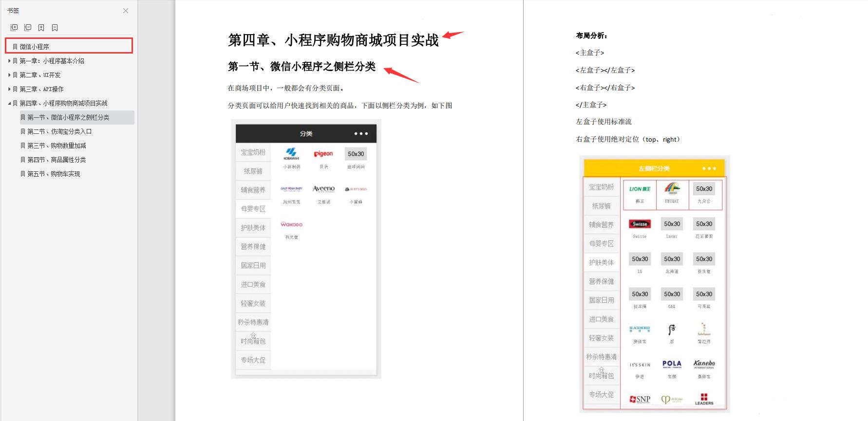
Task: Collapse all bookmarks with the minus-box icon
Action: click(x=28, y=28)
